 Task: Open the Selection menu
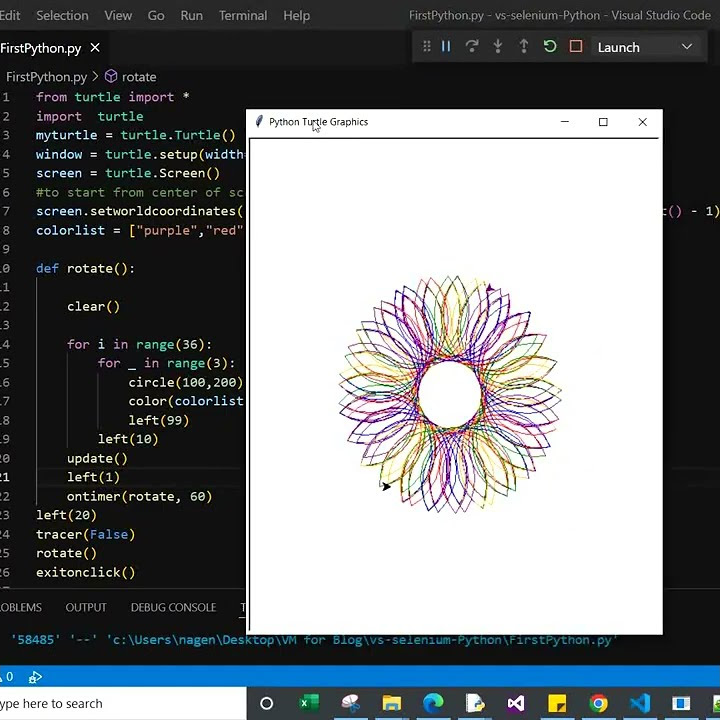(x=62, y=16)
